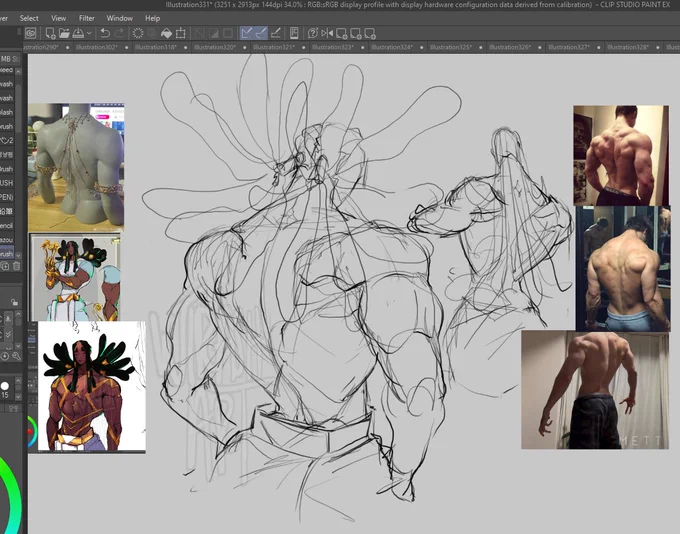
Task: Select the PEN sub tool entry
Action: pos(7,197)
